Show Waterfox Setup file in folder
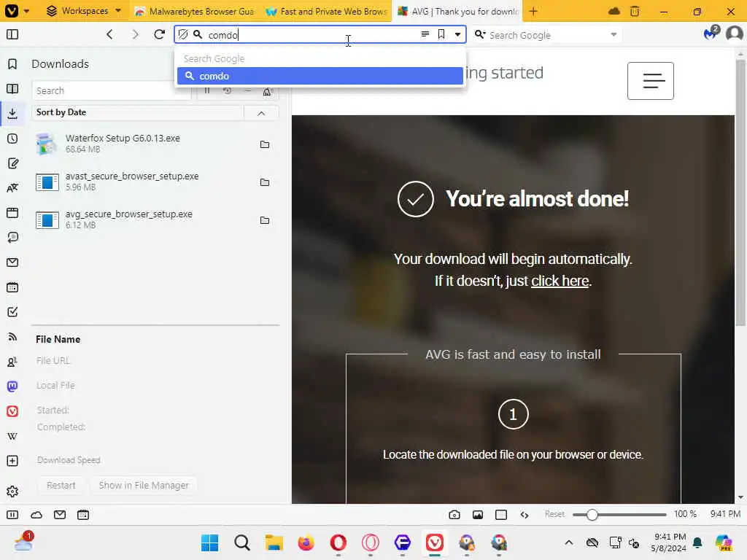 pos(265,144)
